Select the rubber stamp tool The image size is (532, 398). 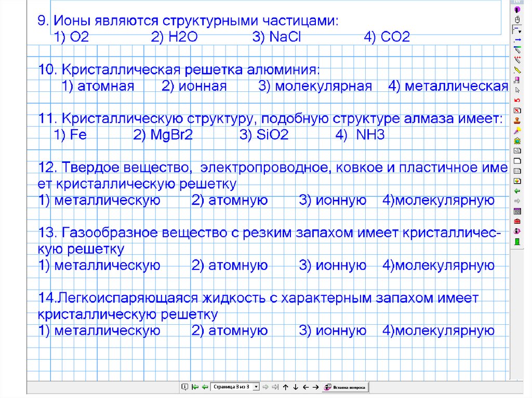[x=517, y=121]
